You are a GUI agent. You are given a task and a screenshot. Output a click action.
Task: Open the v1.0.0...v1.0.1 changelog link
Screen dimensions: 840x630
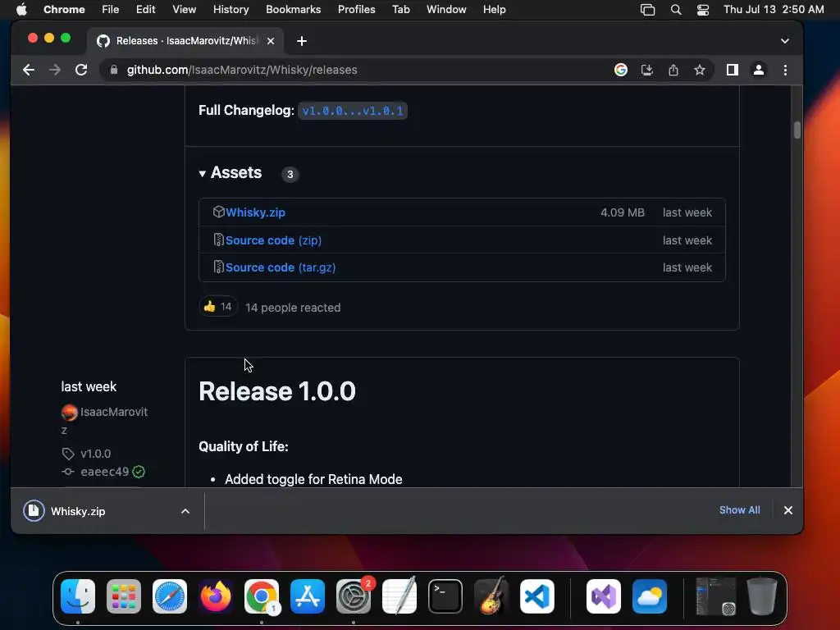353,111
